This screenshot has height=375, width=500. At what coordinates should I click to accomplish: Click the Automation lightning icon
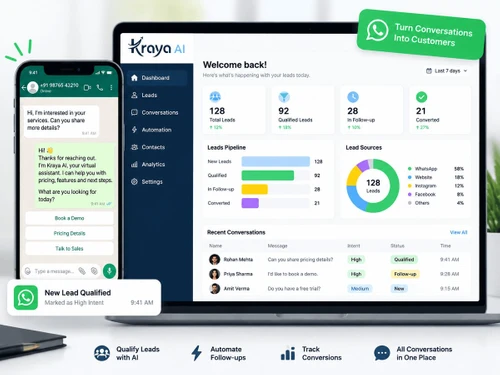click(x=134, y=130)
